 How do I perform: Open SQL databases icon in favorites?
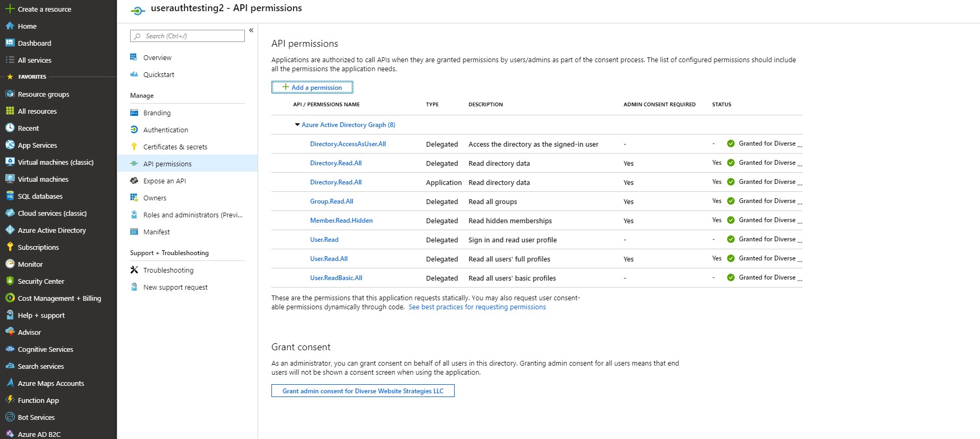click(x=10, y=196)
